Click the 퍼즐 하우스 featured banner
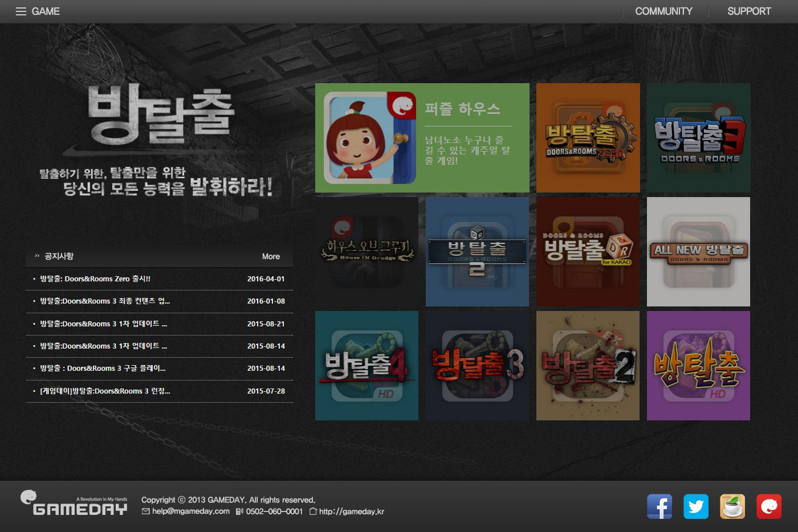Screen dimensions: 798x532 click(x=422, y=138)
